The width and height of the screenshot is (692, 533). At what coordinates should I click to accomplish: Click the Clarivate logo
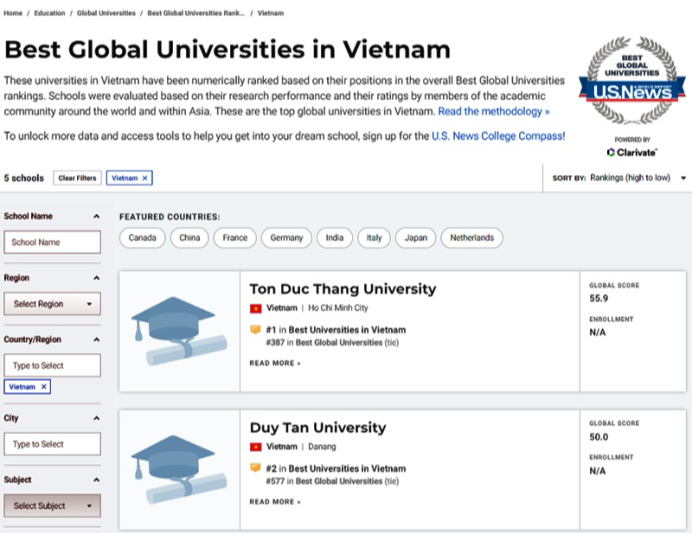(x=632, y=153)
